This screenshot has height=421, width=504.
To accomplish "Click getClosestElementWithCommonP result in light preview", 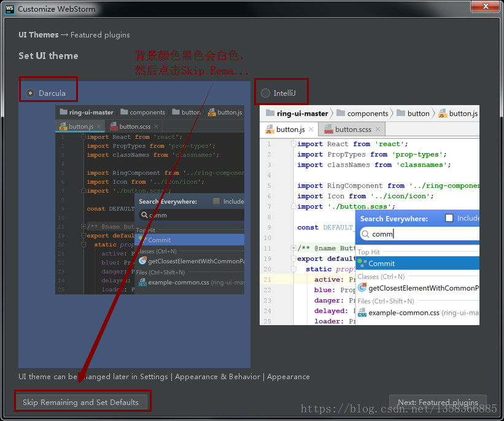I will pos(417,288).
